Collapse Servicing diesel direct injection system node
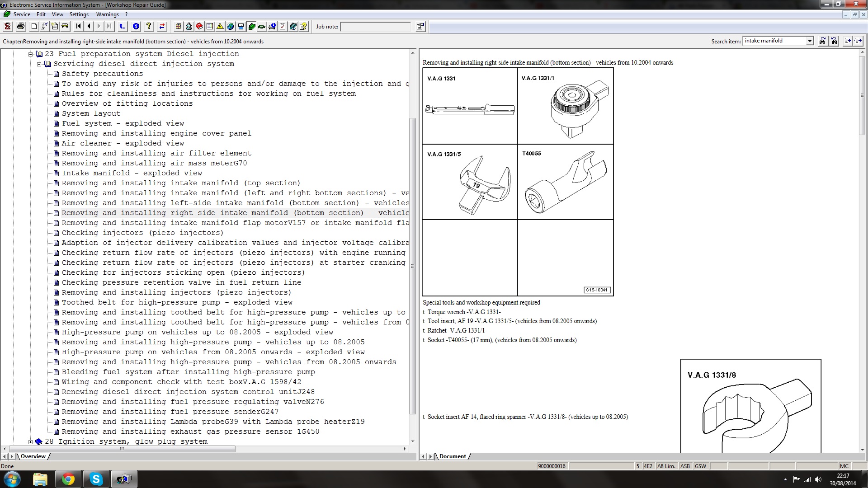 point(39,64)
